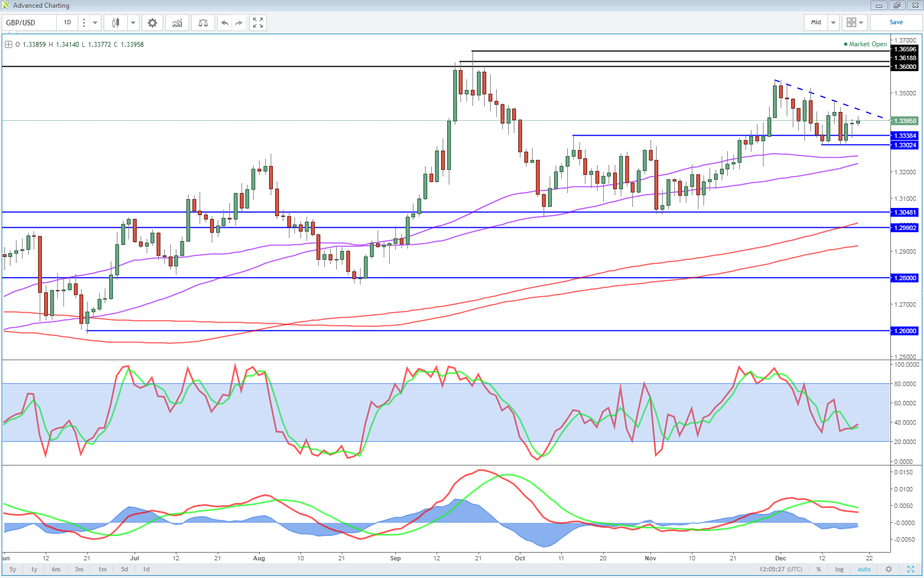The width and height of the screenshot is (924, 578).
Task: Select the 1.36000 price line label
Action: [905, 67]
